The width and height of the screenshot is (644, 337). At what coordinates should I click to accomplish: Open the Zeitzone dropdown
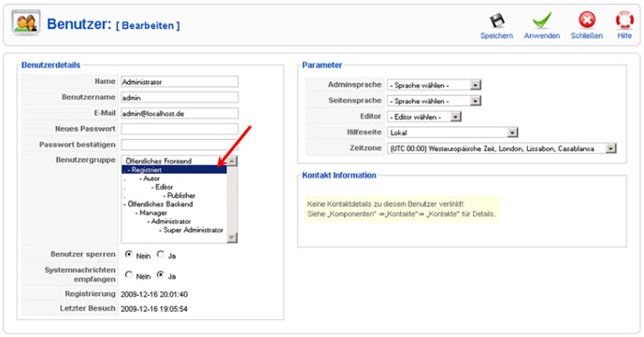point(502,148)
